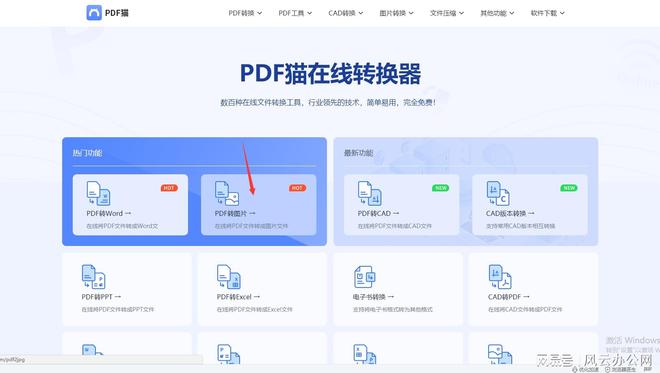Click the 热门功能 section heading

[87, 153]
